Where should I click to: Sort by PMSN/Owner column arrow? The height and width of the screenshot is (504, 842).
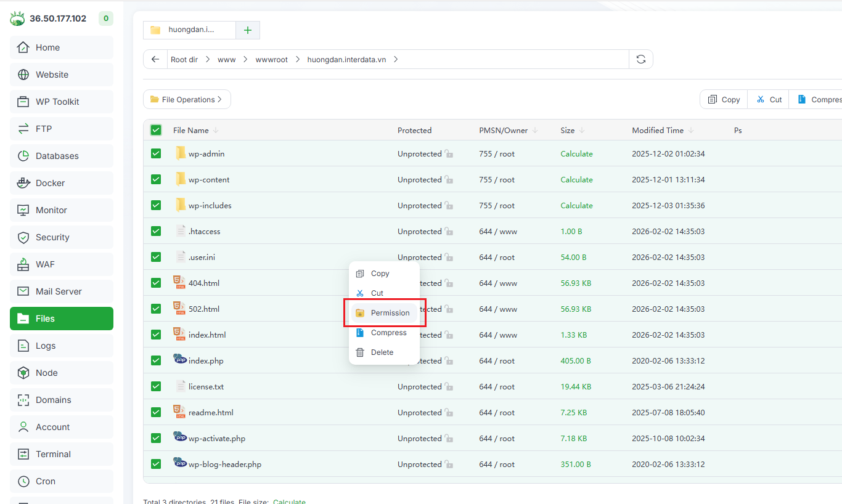[535, 131]
